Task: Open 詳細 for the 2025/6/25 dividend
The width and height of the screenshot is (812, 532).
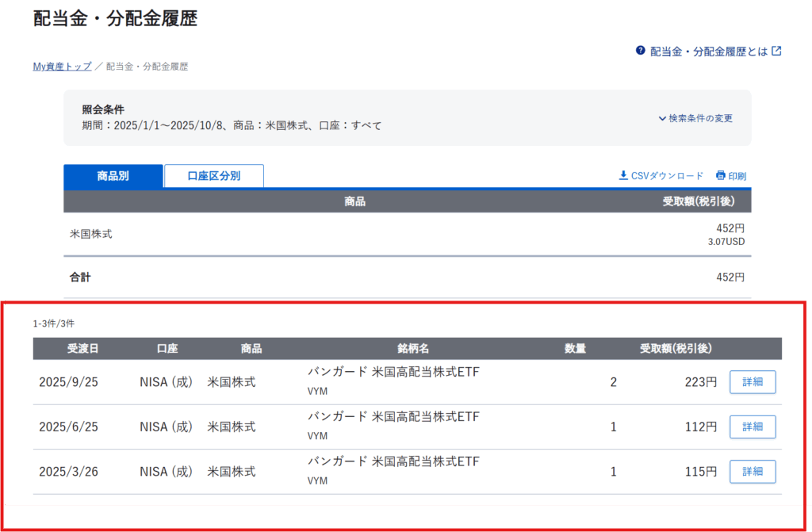Action: (752, 427)
